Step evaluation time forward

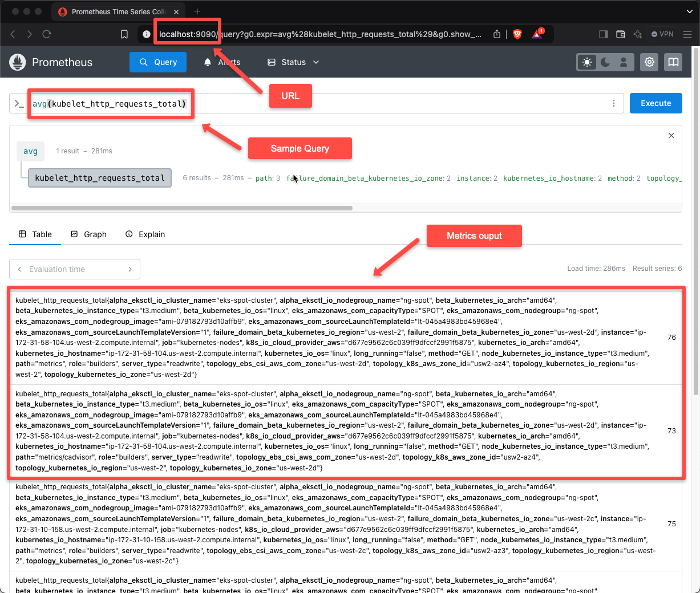pyautogui.click(x=130, y=269)
